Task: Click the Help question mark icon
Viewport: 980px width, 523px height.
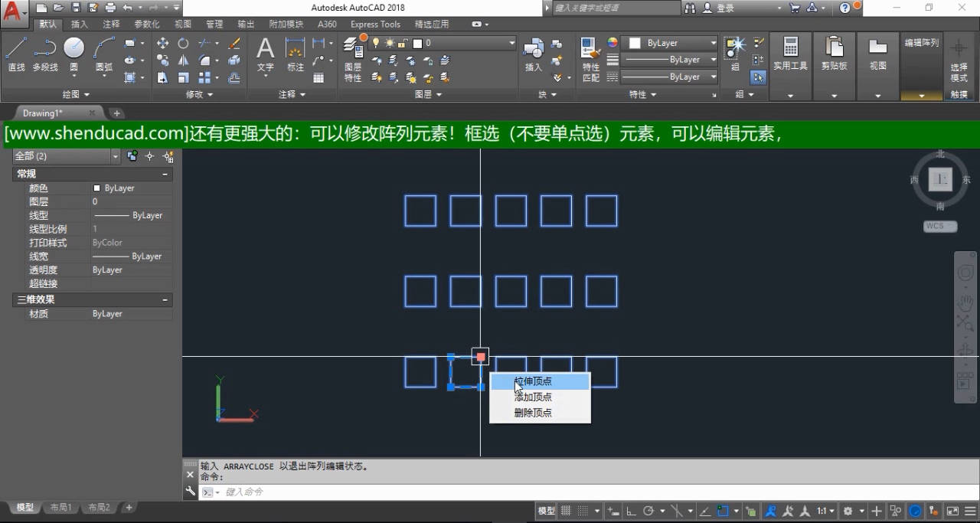Action: coord(845,8)
